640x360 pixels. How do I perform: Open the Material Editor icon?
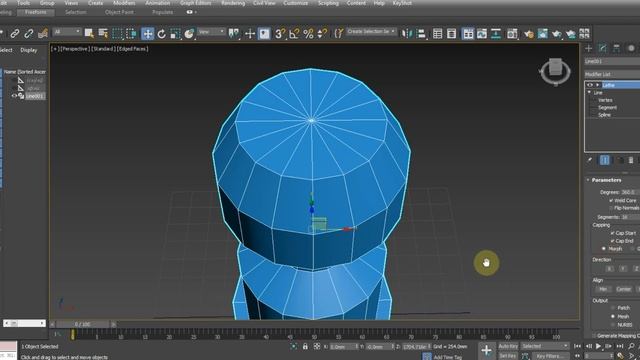(512, 33)
